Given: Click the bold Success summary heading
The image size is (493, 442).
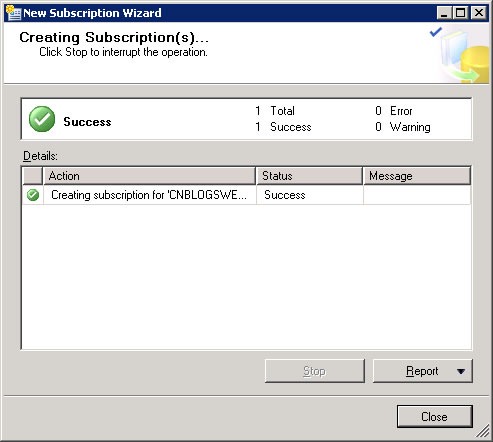Looking at the screenshot, I should 87,122.
